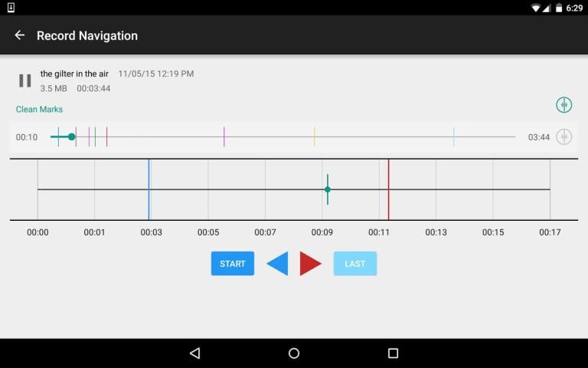This screenshot has width=588, height=368.
Task: Click the red marker line in detailed timeline
Action: (388, 189)
